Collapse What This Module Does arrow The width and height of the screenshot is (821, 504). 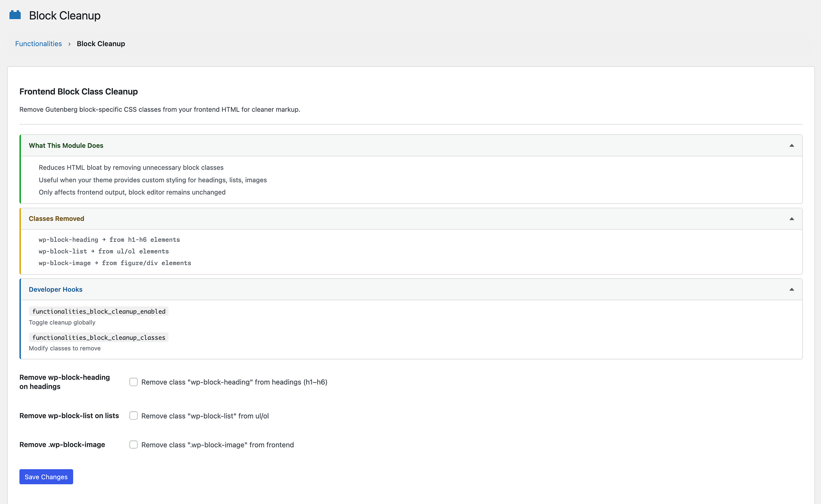pos(792,146)
